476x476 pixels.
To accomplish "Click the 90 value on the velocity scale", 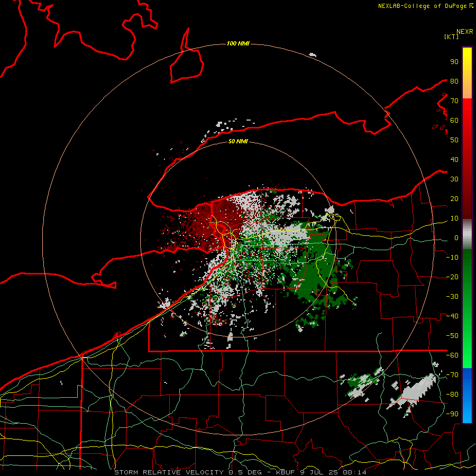I will [x=454, y=62].
